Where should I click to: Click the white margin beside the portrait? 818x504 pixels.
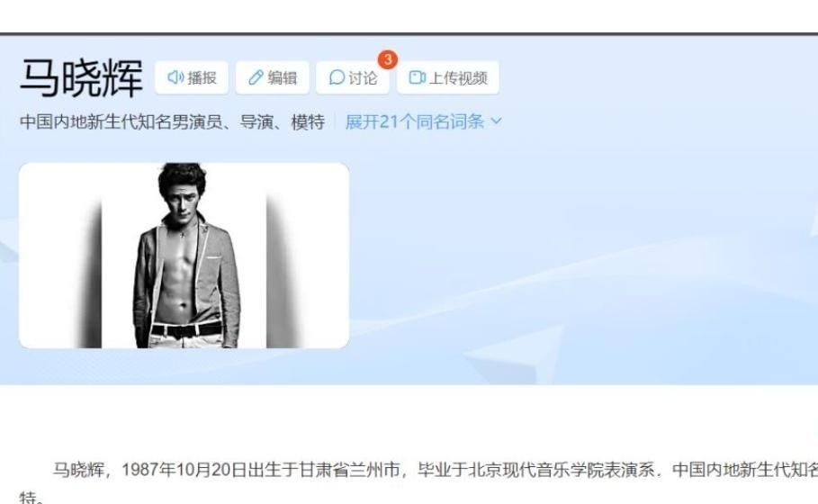(x=52, y=255)
